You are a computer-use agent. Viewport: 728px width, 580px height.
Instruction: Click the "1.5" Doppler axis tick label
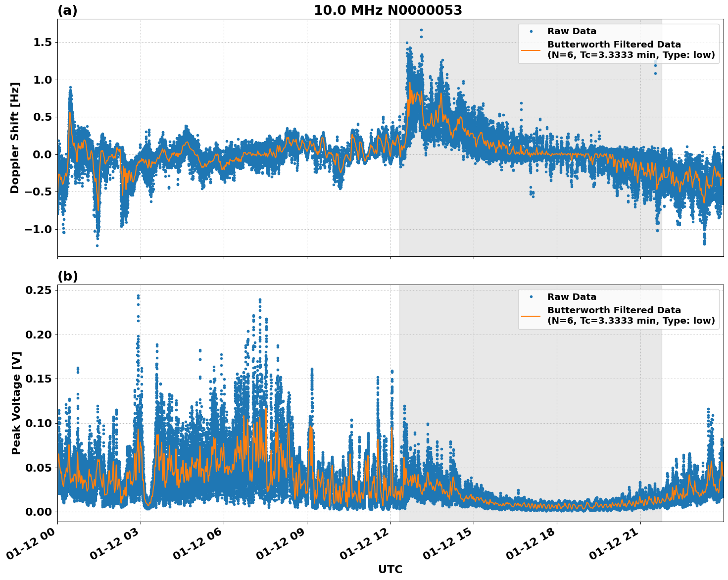point(43,43)
